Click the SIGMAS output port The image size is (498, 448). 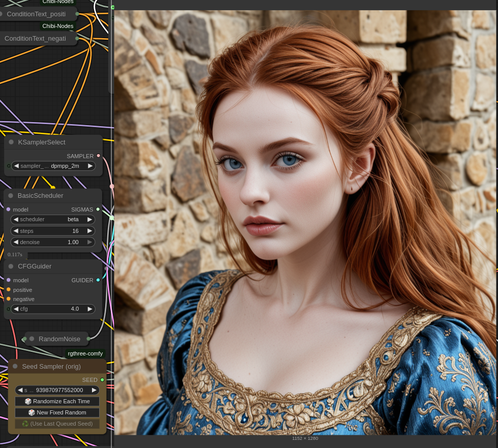[98, 210]
